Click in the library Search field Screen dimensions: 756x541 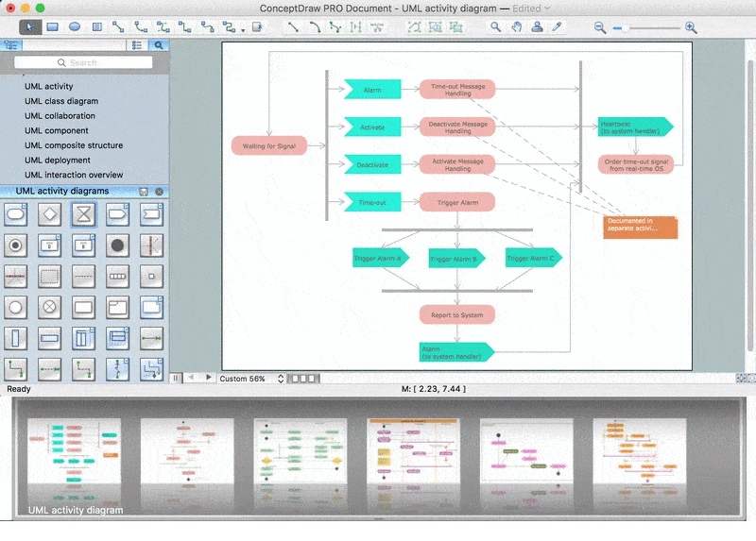(83, 63)
